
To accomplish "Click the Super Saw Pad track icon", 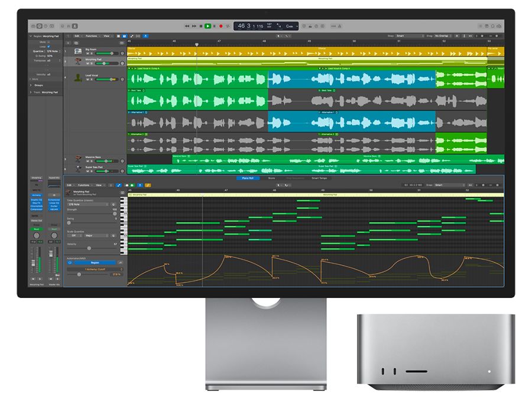I will pyautogui.click(x=79, y=168).
